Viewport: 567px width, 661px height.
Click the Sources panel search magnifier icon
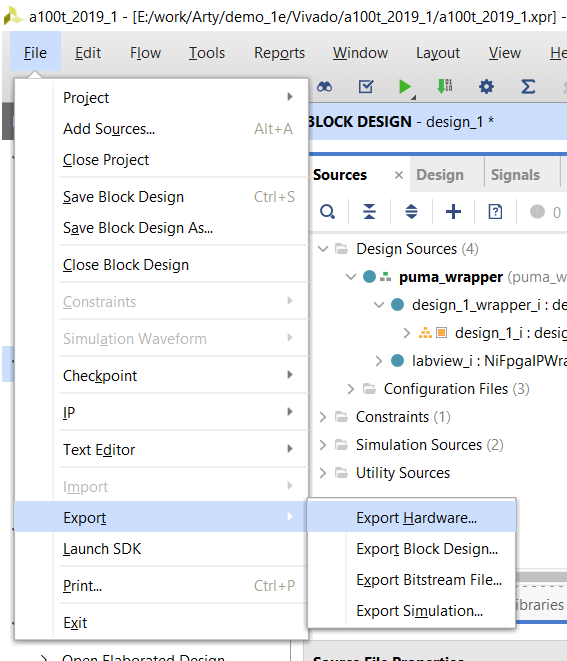click(x=328, y=212)
